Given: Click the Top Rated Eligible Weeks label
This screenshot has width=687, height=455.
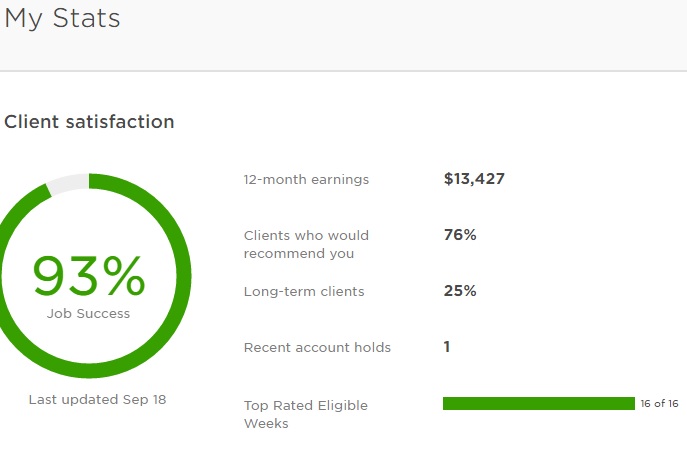Looking at the screenshot, I should click(306, 414).
